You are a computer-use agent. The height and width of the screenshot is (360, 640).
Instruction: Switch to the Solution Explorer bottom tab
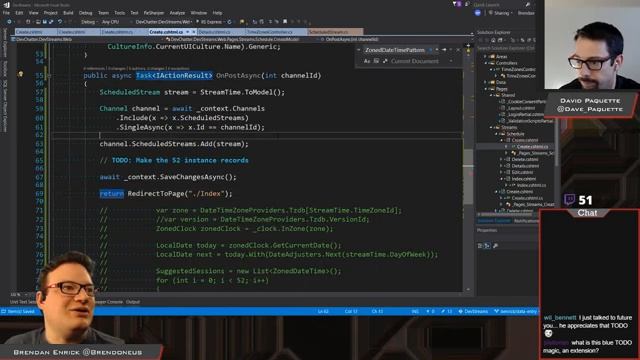point(494,221)
